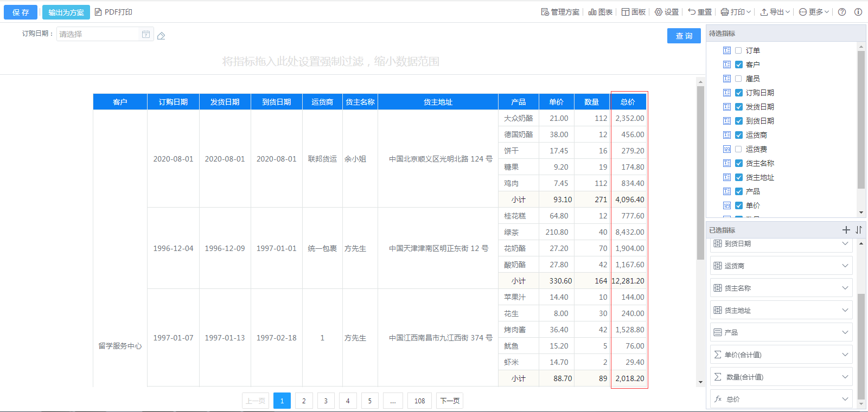
Task: Open 管理方案 from toolbar
Action: [x=560, y=12]
